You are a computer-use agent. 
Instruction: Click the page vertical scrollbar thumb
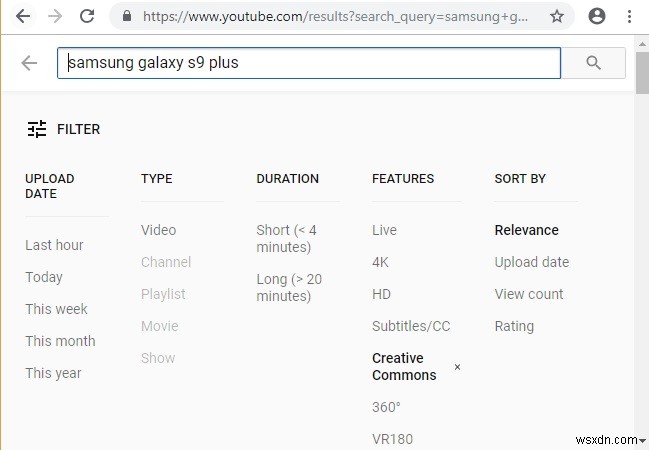642,73
